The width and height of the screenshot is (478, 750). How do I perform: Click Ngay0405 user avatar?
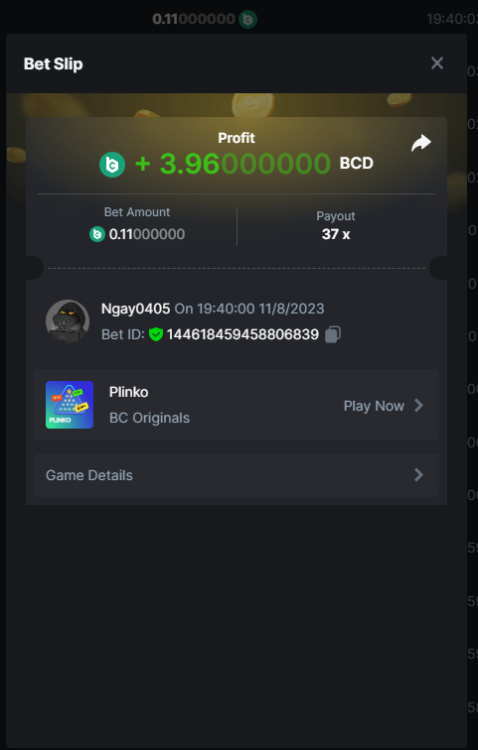point(67,321)
